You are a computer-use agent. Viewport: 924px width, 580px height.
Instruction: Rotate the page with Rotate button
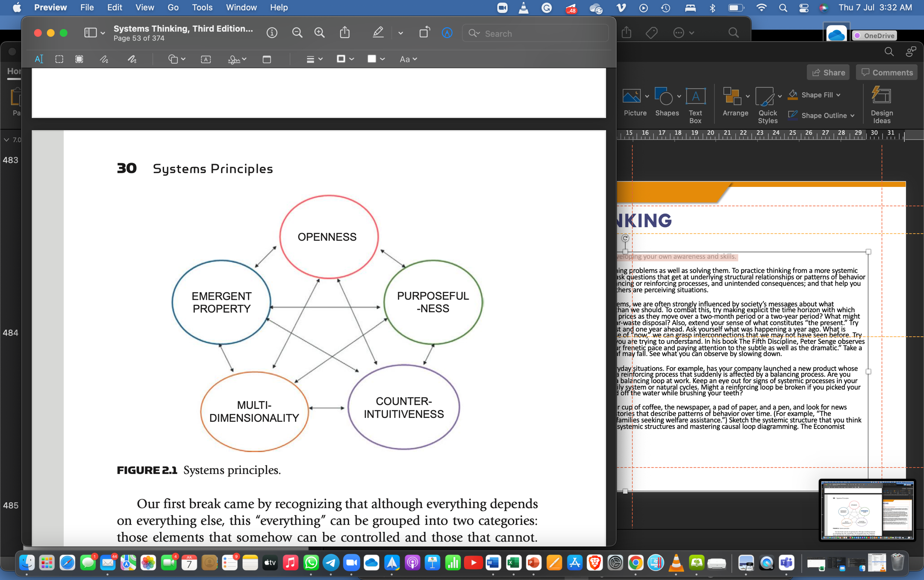(424, 33)
